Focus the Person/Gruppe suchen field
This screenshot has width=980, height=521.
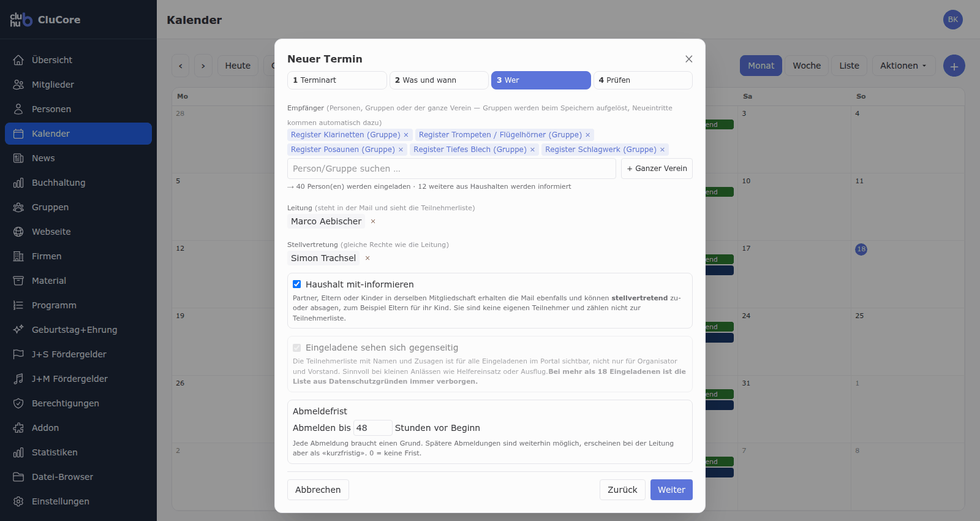(x=451, y=169)
